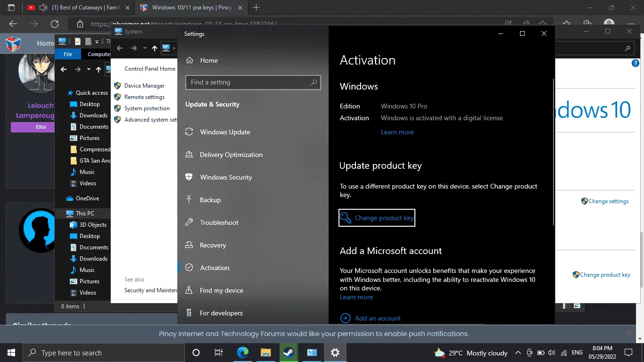Viewport: 644px width, 362px height.
Task: Click the Troubleshoot wrench icon
Action: pos(189,222)
